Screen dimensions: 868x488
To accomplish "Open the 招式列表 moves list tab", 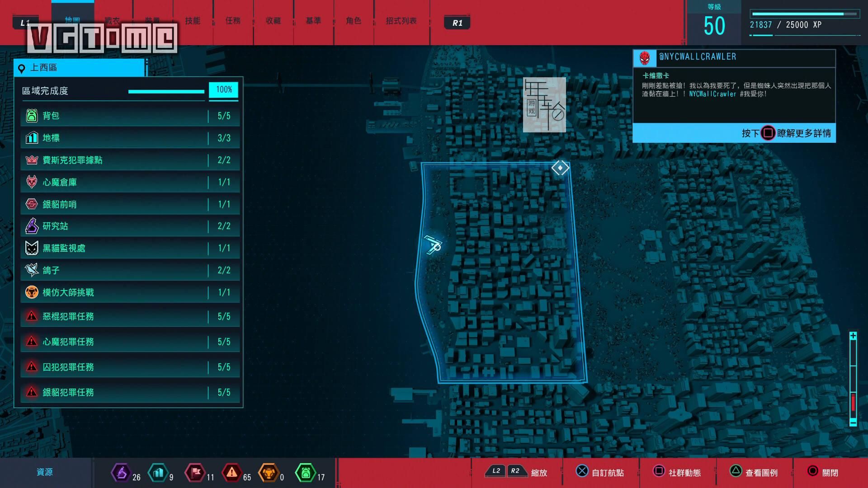I will (x=401, y=21).
